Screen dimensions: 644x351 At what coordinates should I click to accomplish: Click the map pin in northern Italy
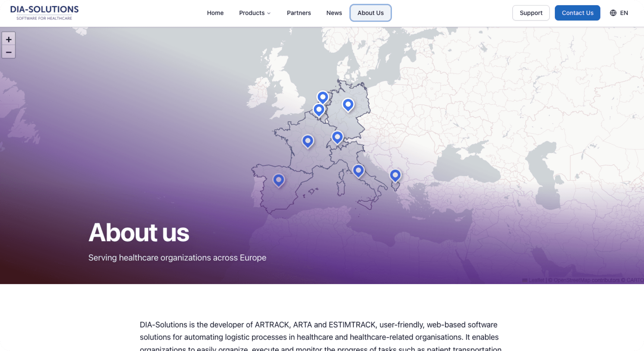[358, 170]
